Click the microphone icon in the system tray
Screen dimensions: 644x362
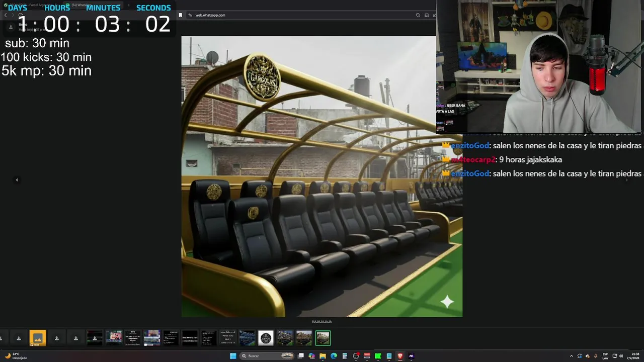[596, 356]
